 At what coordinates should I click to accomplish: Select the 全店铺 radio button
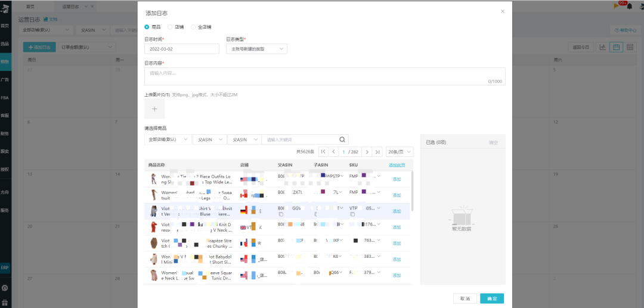pos(193,27)
